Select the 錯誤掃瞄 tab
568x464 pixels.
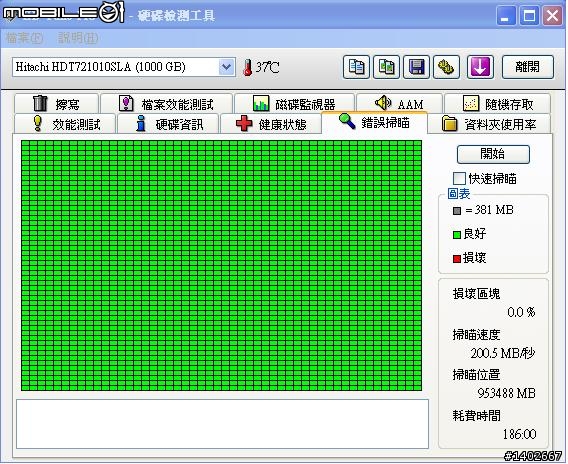(374, 122)
